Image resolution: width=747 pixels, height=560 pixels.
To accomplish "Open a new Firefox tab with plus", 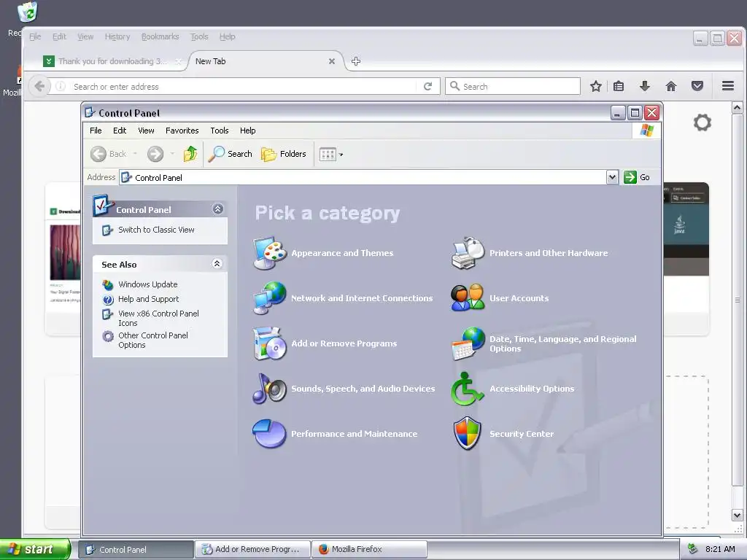I will (x=355, y=61).
